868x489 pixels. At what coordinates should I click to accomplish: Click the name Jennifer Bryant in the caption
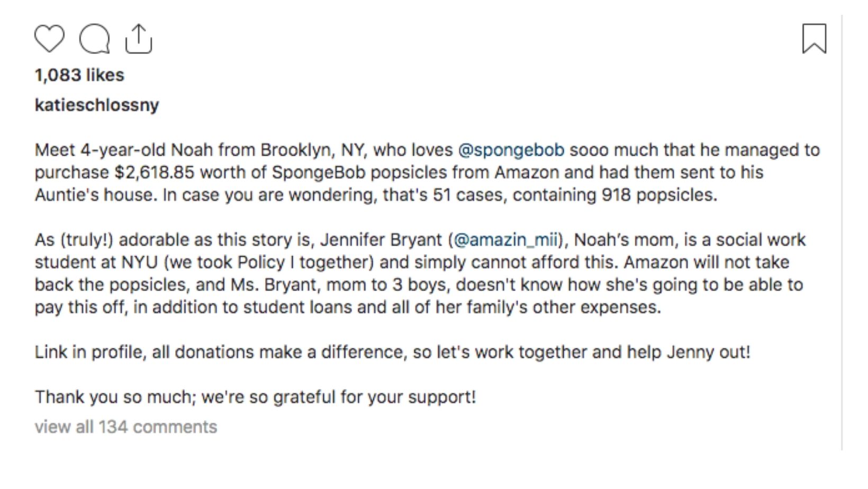pos(381,240)
